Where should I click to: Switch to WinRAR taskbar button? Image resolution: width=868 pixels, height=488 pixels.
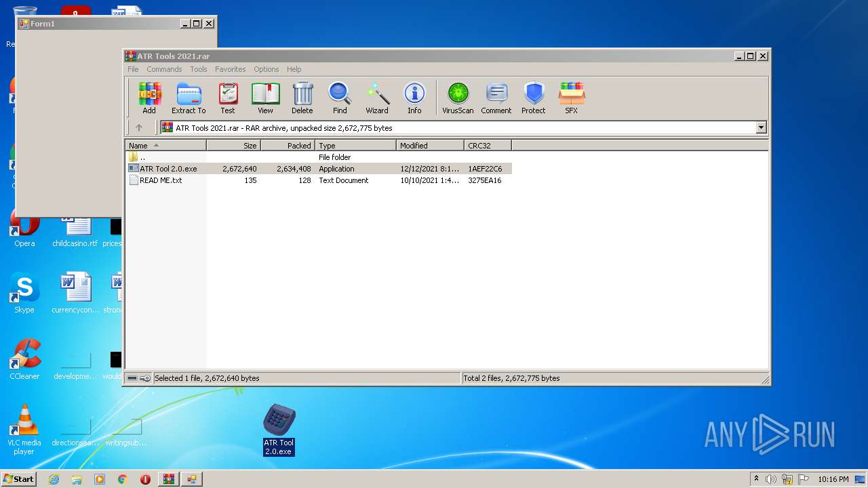[x=169, y=479]
